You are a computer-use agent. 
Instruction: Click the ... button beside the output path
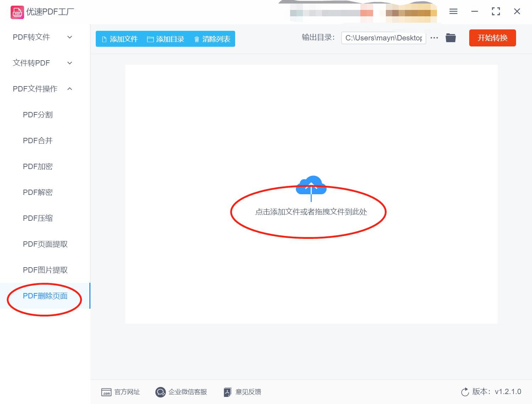click(x=434, y=38)
